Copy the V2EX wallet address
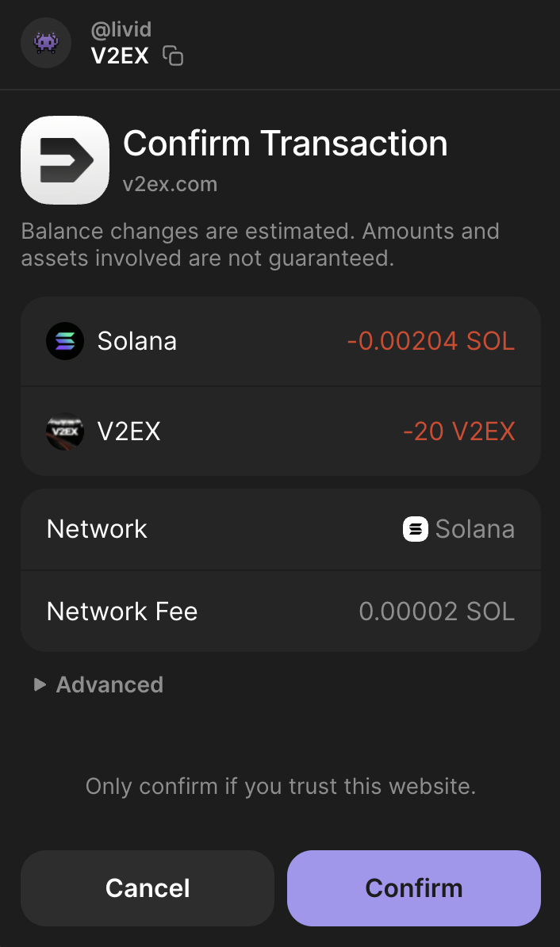 [173, 56]
